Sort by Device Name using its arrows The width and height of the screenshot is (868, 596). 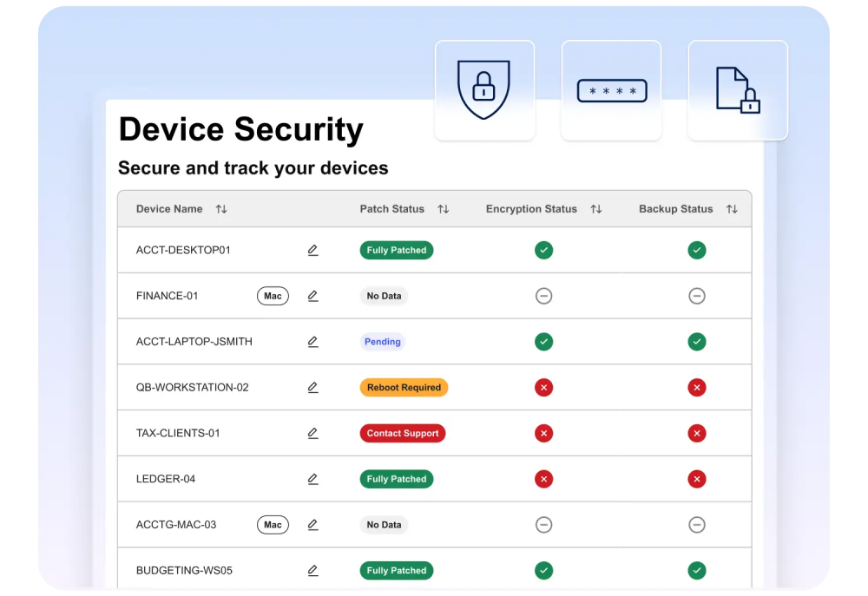221,209
